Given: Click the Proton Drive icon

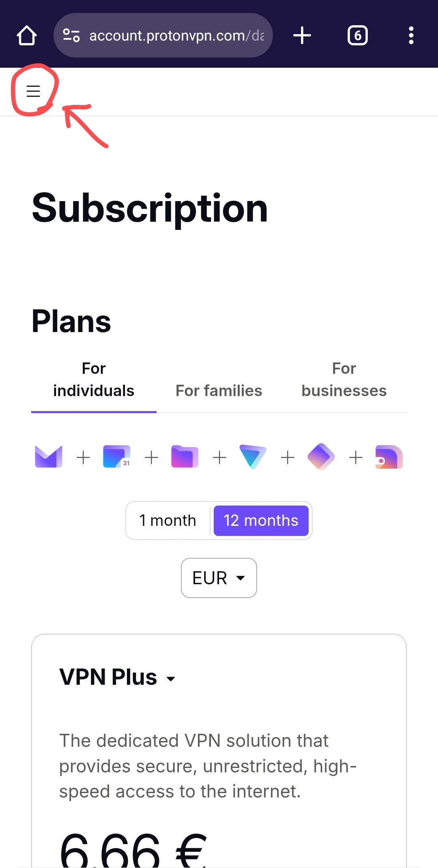Looking at the screenshot, I should (x=185, y=457).
